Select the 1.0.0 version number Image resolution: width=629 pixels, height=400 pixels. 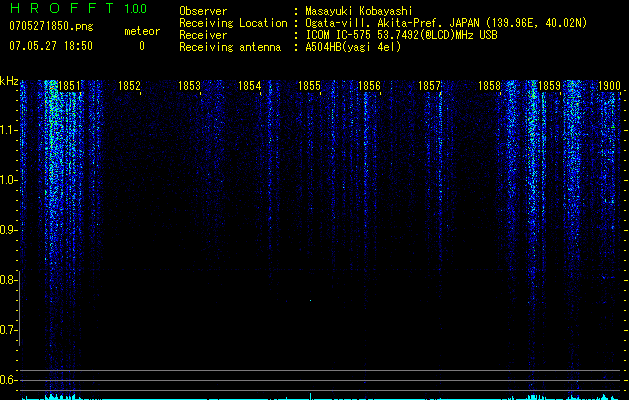pos(135,8)
